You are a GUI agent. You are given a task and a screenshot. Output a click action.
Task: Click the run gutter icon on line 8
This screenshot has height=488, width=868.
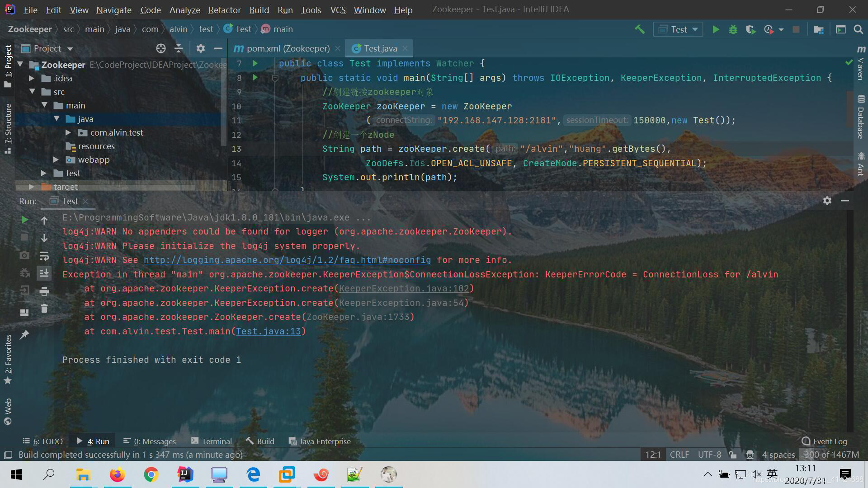click(255, 78)
